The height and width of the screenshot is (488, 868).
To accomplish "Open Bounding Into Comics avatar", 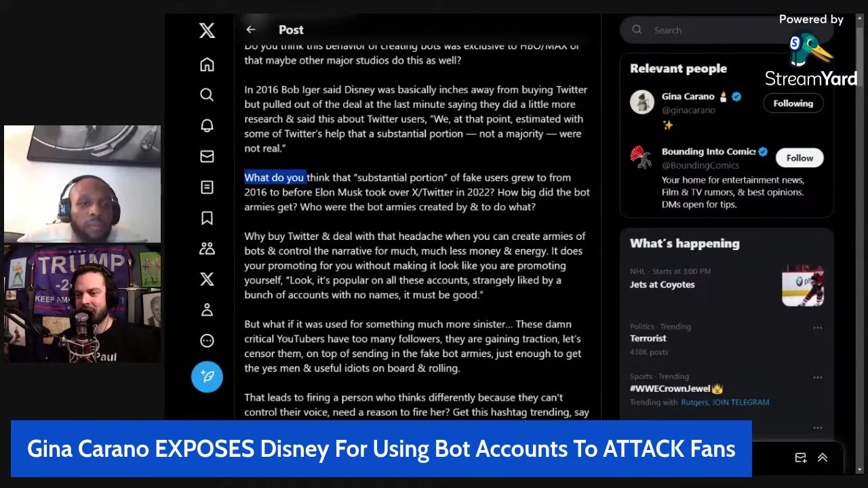I will click(642, 157).
